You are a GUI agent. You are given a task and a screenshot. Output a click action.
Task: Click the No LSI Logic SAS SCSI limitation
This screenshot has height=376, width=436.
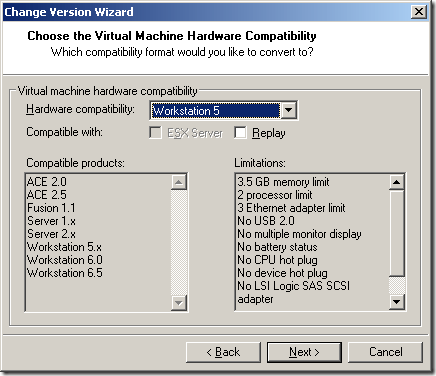coord(294,292)
